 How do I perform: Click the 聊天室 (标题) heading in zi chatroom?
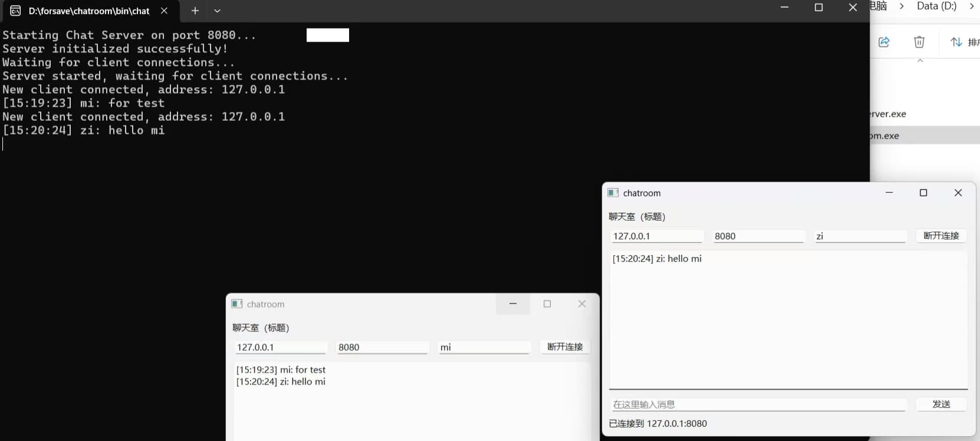click(x=637, y=216)
